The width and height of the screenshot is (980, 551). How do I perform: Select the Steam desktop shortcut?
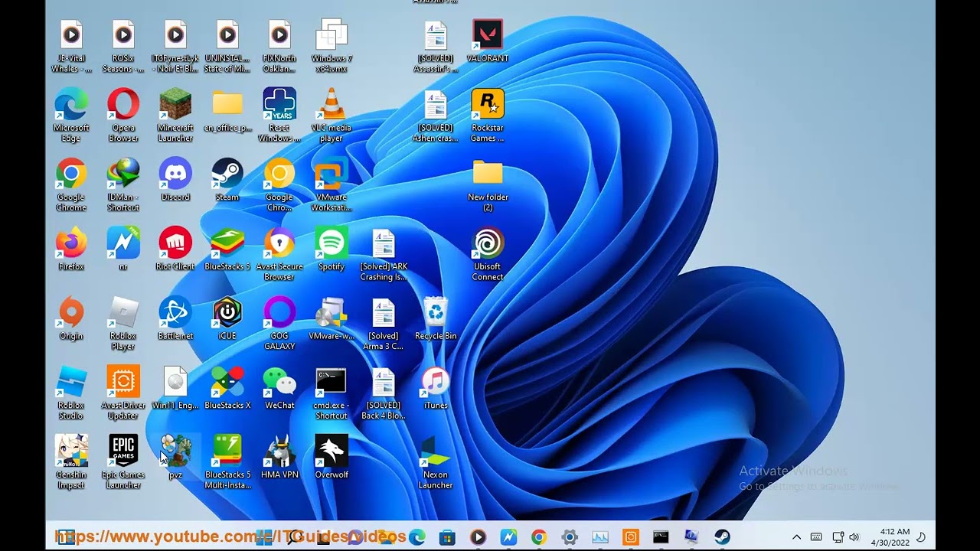[227, 180]
